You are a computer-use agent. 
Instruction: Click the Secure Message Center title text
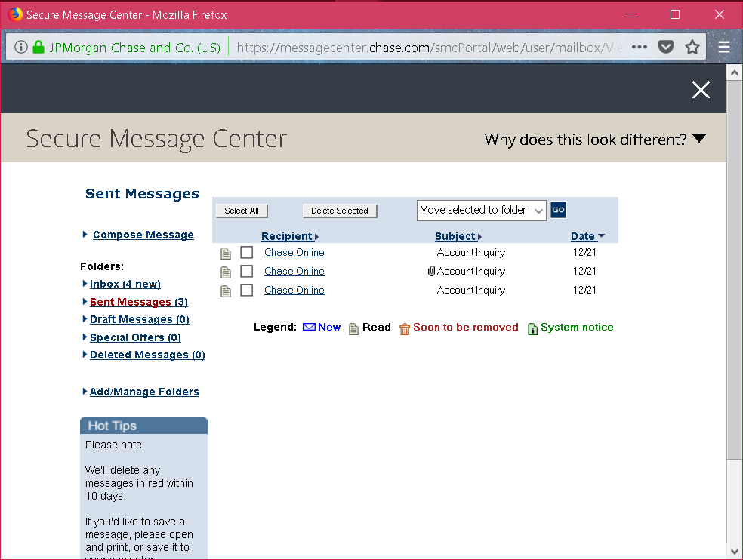(x=156, y=139)
